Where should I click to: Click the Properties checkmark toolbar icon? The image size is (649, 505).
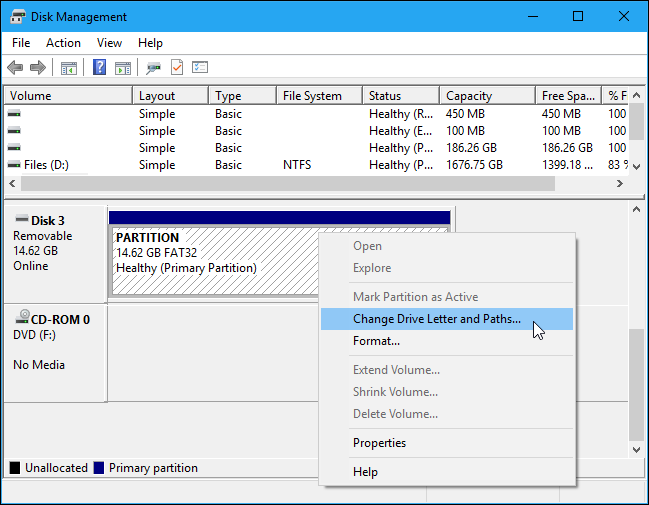click(177, 68)
